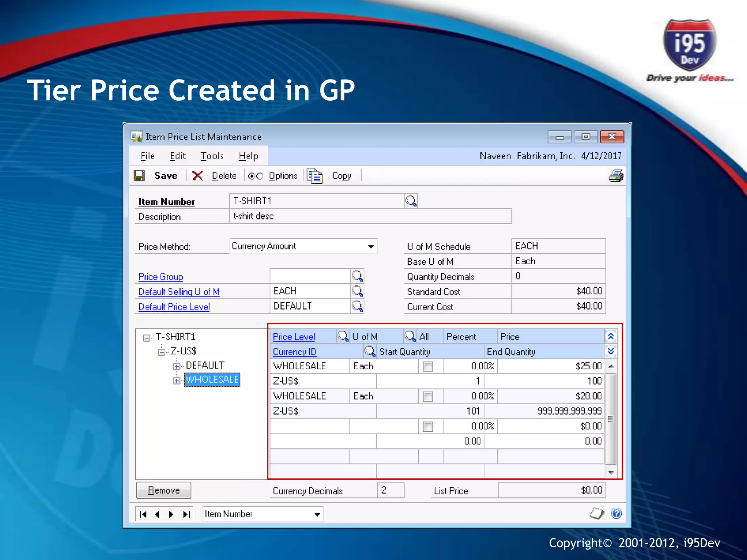747x560 pixels.
Task: Open the Item Number sort dropdown
Action: coord(317,514)
